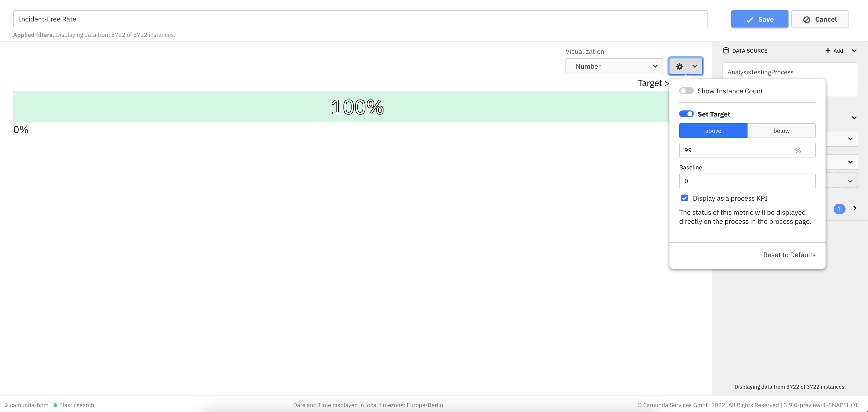Select the below target direction tab

point(781,130)
